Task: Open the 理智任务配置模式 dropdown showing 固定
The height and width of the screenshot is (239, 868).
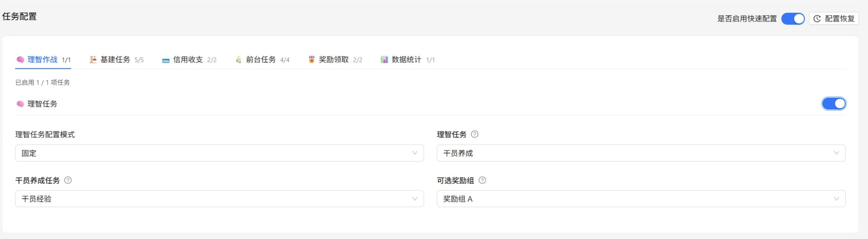Action: click(x=219, y=153)
